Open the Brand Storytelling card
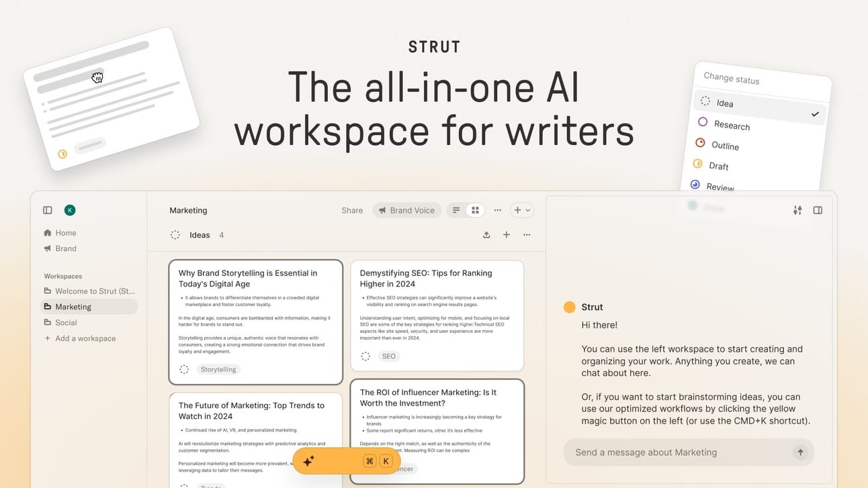 pyautogui.click(x=255, y=322)
